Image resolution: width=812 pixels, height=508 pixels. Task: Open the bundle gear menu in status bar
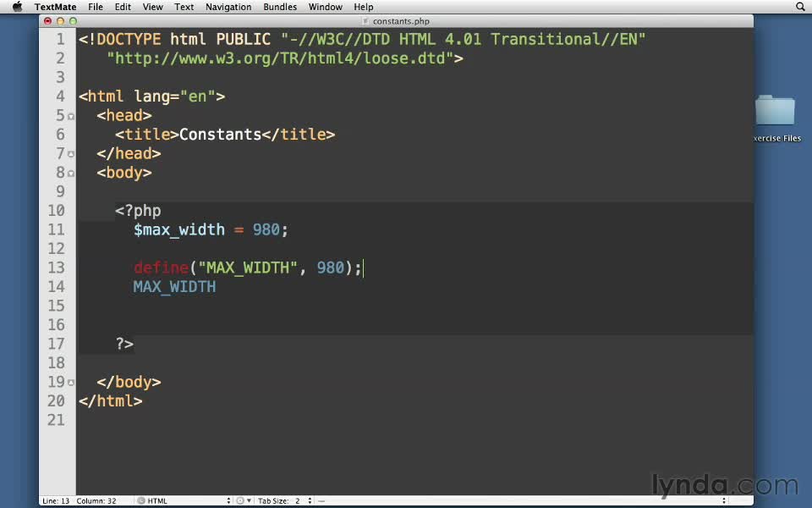click(241, 500)
